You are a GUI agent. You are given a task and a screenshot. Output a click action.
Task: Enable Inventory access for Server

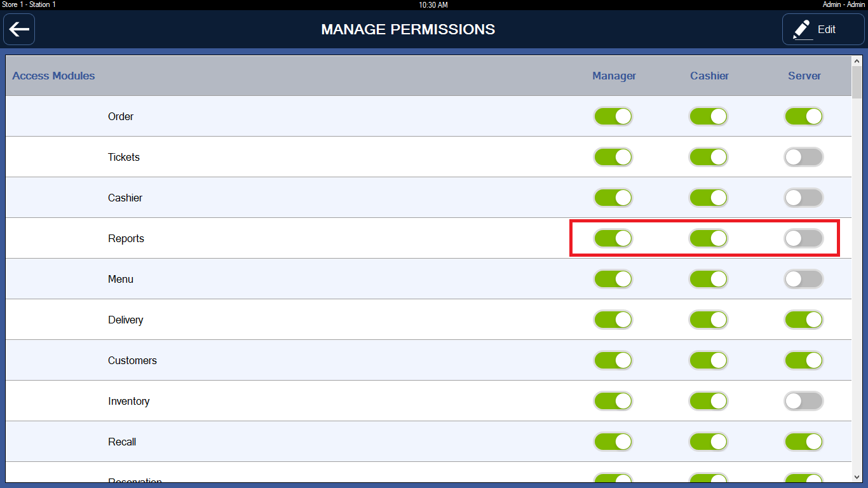(804, 401)
